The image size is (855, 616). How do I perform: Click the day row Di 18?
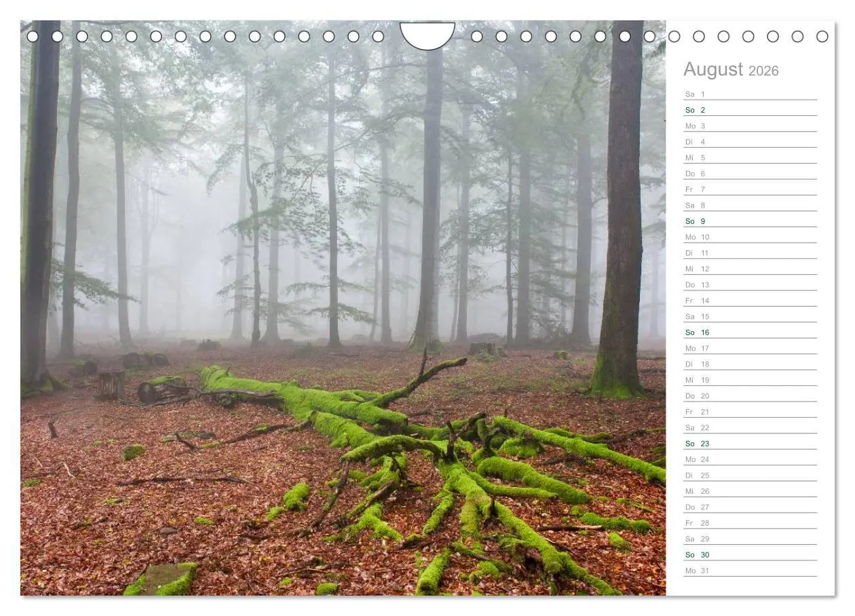tap(750, 364)
